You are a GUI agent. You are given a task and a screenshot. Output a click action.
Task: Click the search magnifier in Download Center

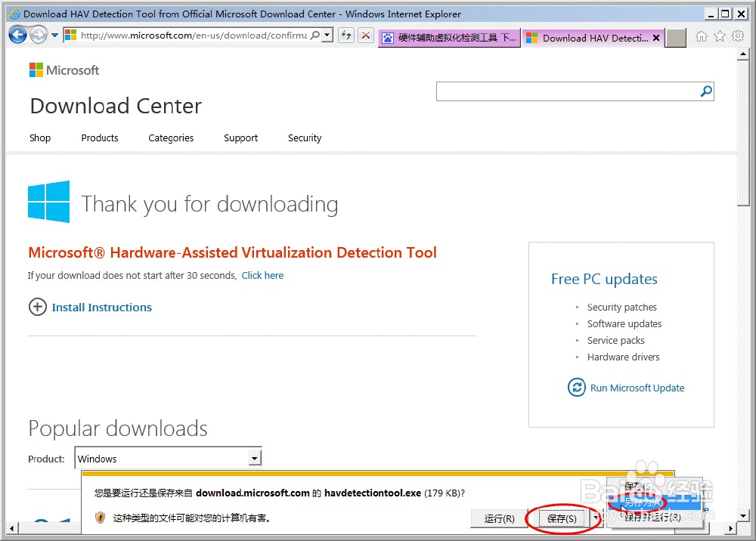706,91
